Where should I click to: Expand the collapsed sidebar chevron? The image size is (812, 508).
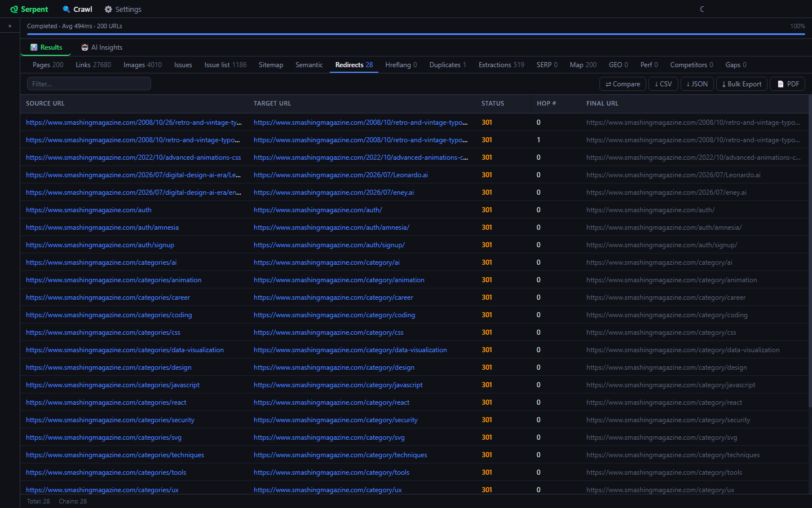pyautogui.click(x=10, y=26)
